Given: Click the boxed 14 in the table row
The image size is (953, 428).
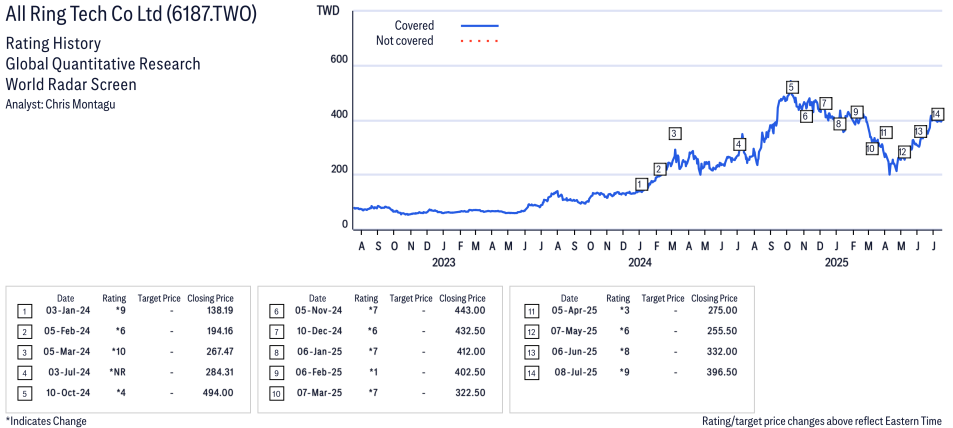Looking at the screenshot, I should click(531, 373).
